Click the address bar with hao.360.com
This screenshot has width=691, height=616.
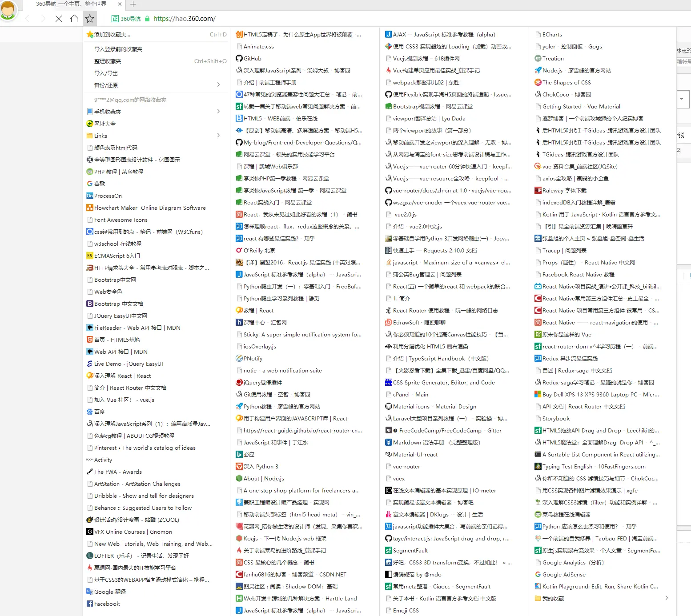coord(184,19)
